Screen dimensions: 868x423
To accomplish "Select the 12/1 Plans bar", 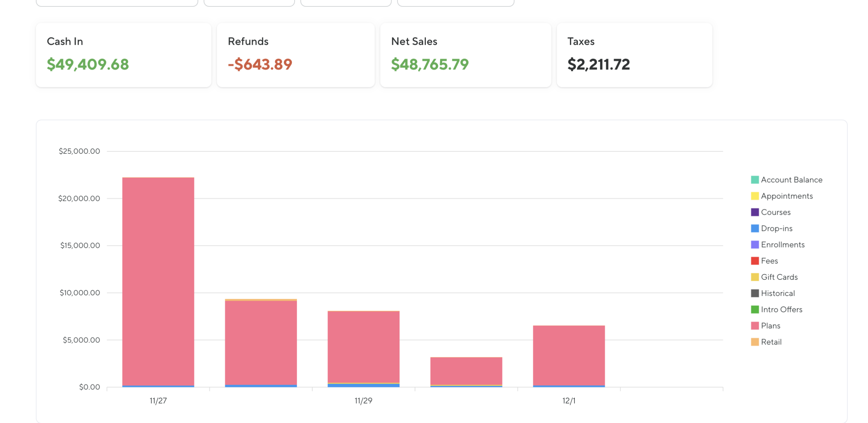I will [569, 355].
